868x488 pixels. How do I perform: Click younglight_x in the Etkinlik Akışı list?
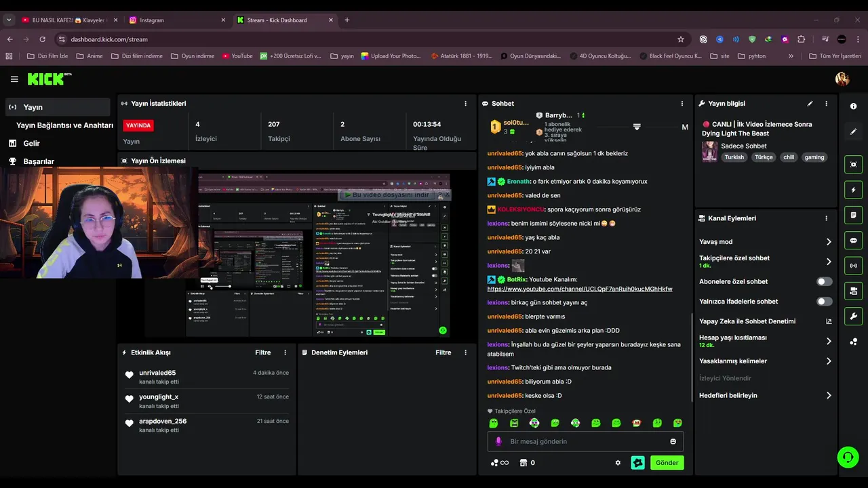tap(159, 397)
